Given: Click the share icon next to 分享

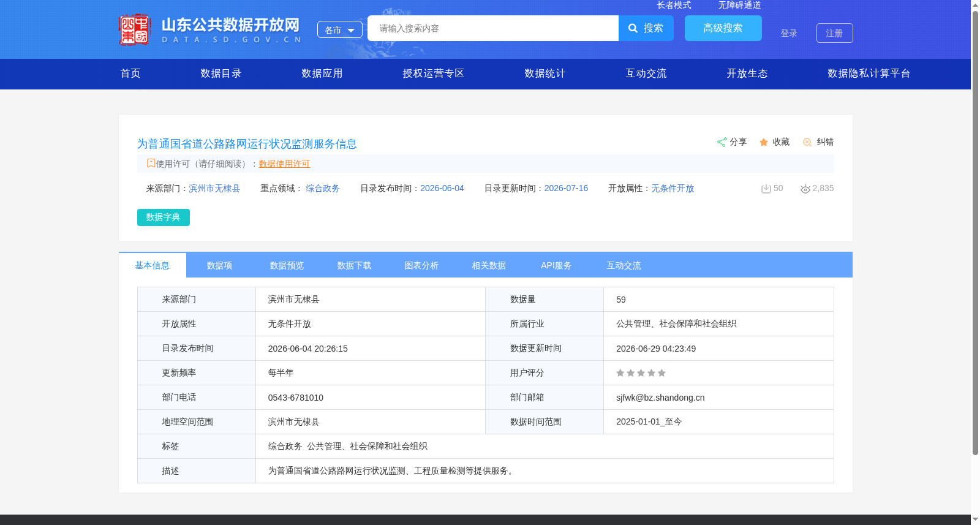Looking at the screenshot, I should (722, 142).
